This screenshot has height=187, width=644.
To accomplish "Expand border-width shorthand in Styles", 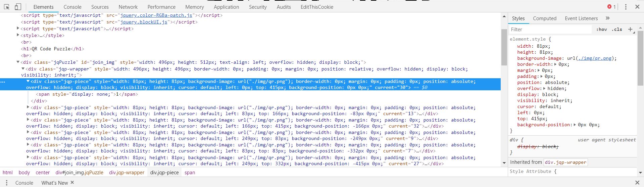I will tap(555, 64).
